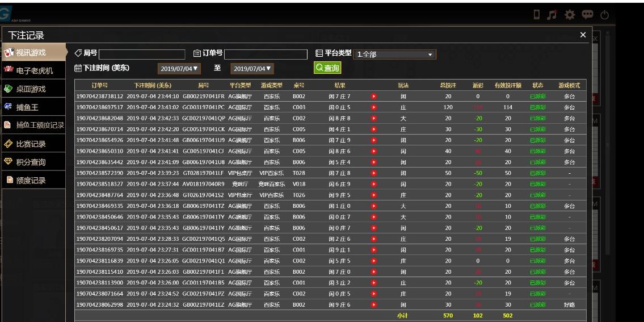Play video replay for order 190704238450617
The width and height of the screenshot is (644, 322).
point(374,228)
